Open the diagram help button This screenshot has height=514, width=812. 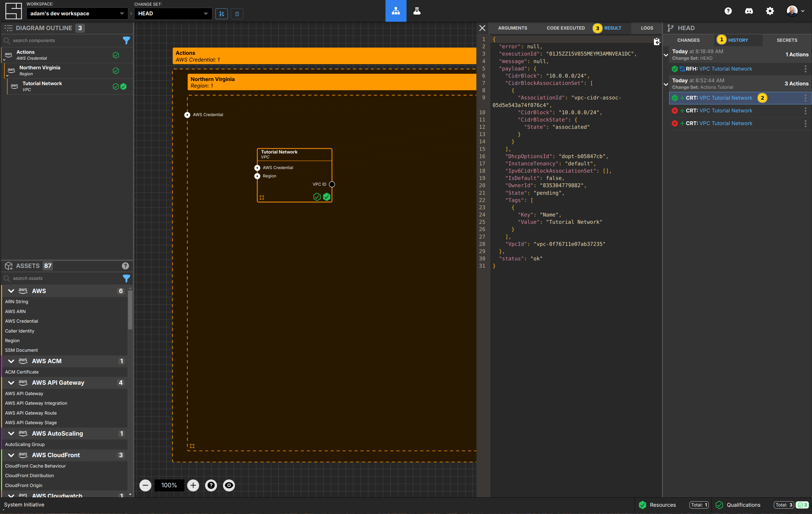click(211, 485)
